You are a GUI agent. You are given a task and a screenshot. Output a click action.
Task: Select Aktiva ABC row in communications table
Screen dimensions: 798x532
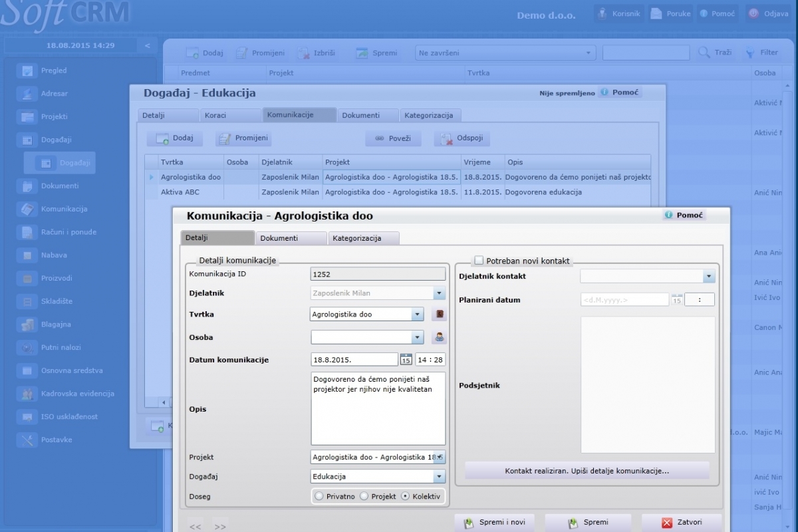[x=398, y=192]
